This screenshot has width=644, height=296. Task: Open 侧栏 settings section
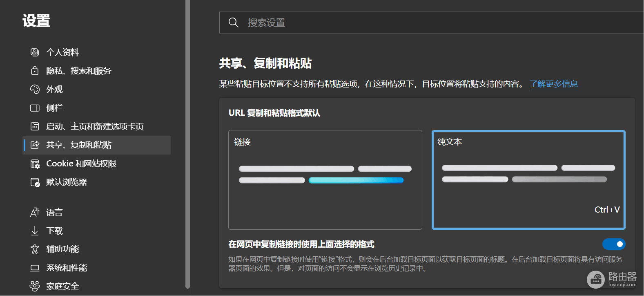97,108
